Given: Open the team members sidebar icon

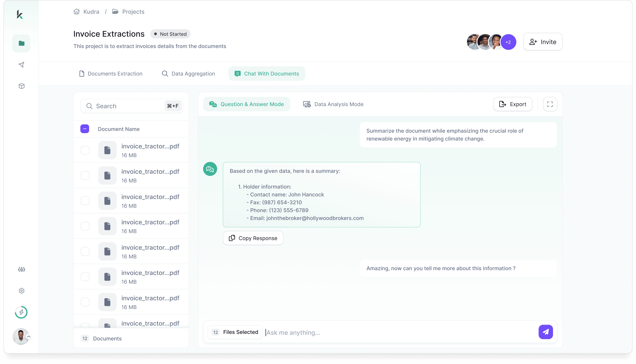Looking at the screenshot, I should [22, 269].
